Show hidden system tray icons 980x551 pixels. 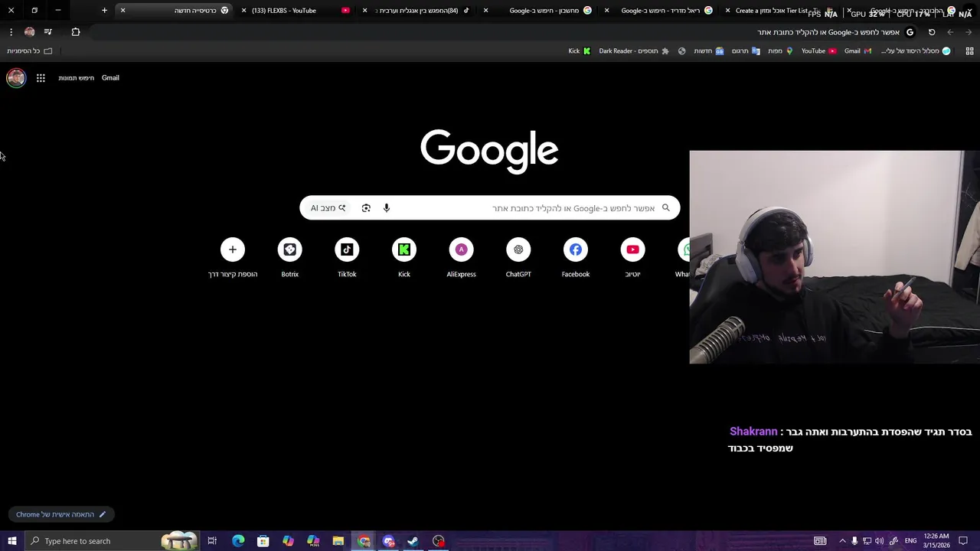[x=843, y=541]
